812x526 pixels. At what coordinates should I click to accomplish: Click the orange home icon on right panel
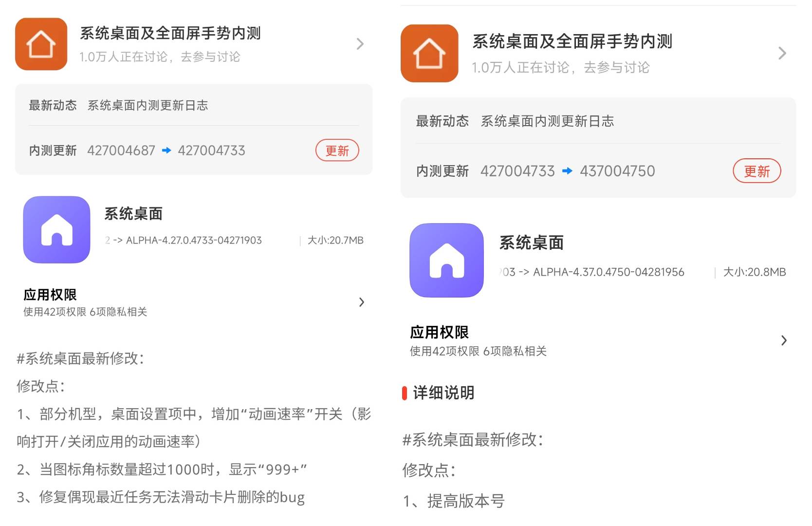429,55
